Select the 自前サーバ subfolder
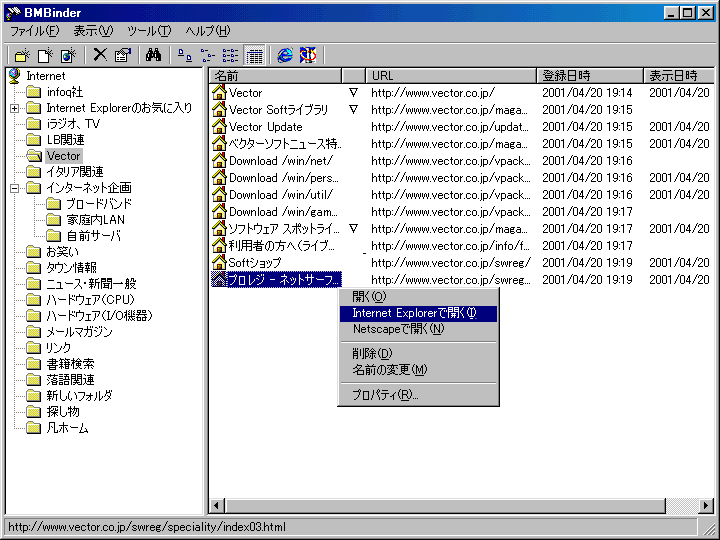 [94, 236]
